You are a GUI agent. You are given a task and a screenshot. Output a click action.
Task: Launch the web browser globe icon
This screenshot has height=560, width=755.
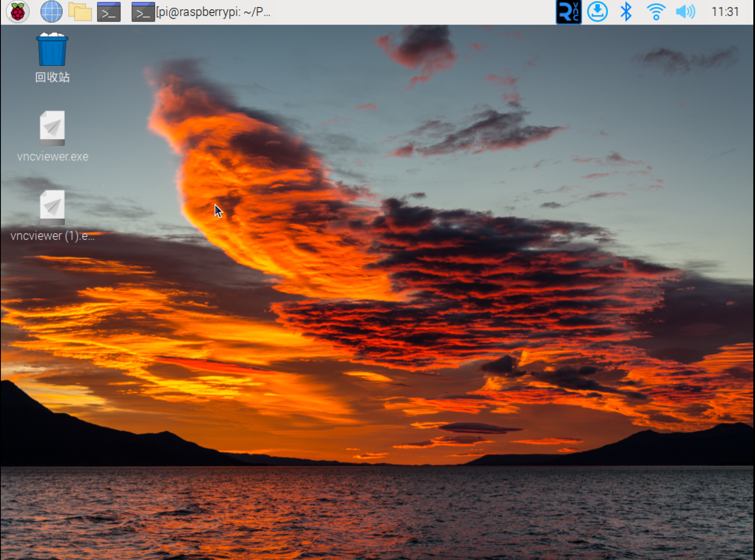[51, 11]
